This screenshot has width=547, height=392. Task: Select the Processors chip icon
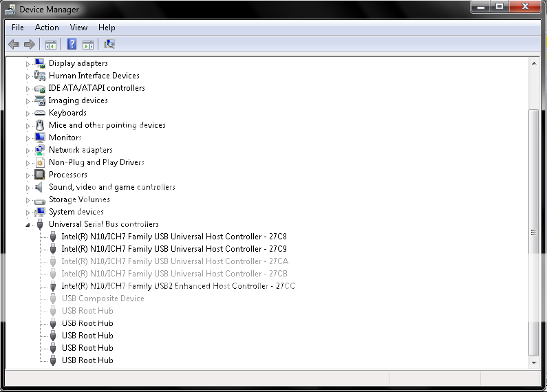40,175
